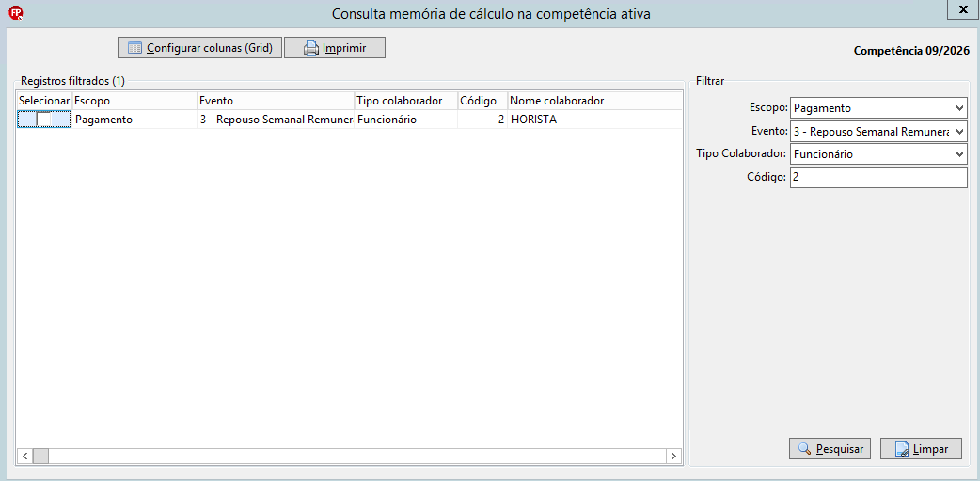Select the HORISTA name cell

(x=594, y=120)
